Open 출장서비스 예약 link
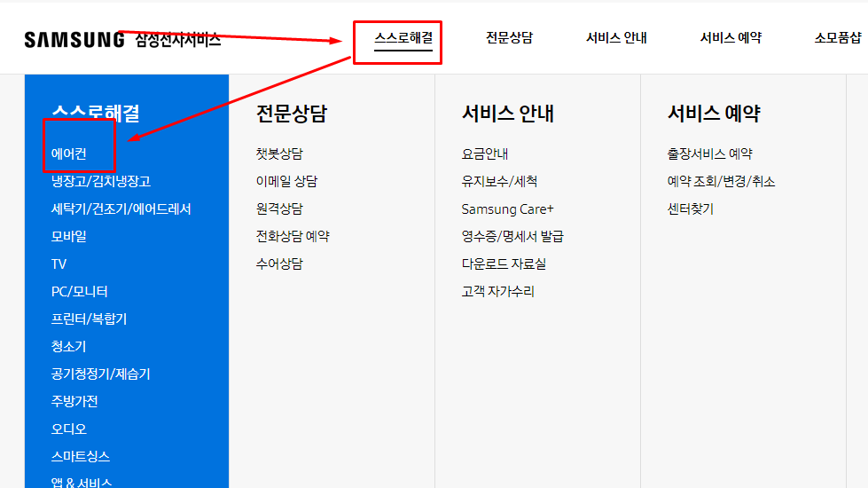 tap(709, 154)
